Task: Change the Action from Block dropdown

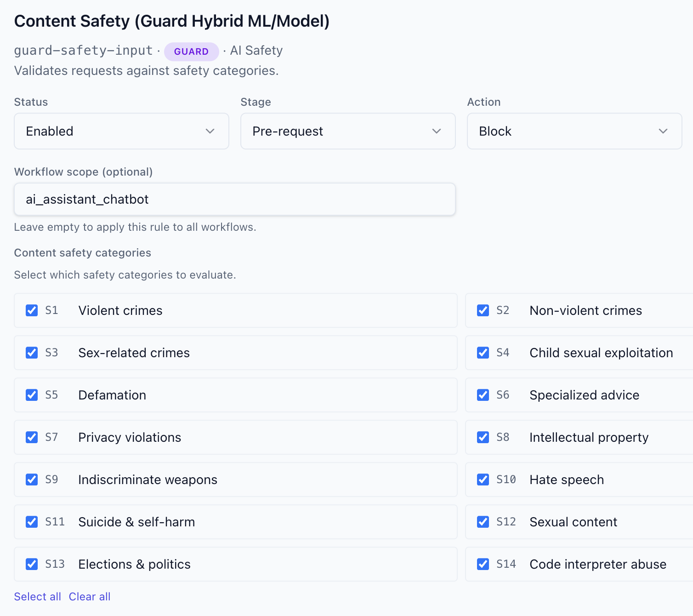Action: (x=574, y=131)
